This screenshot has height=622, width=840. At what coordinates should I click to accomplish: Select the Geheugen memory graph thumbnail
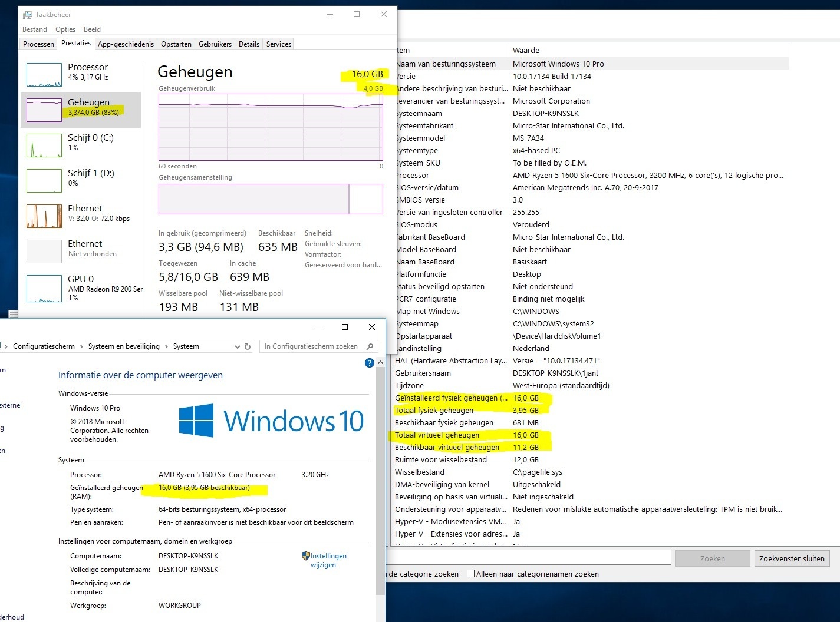pyautogui.click(x=44, y=110)
